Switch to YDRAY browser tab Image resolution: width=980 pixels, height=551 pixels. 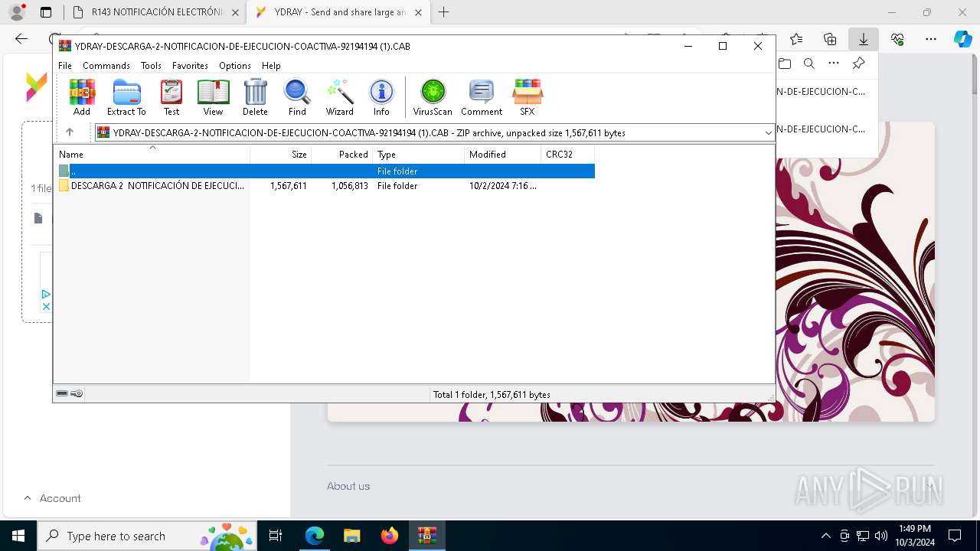tap(339, 12)
